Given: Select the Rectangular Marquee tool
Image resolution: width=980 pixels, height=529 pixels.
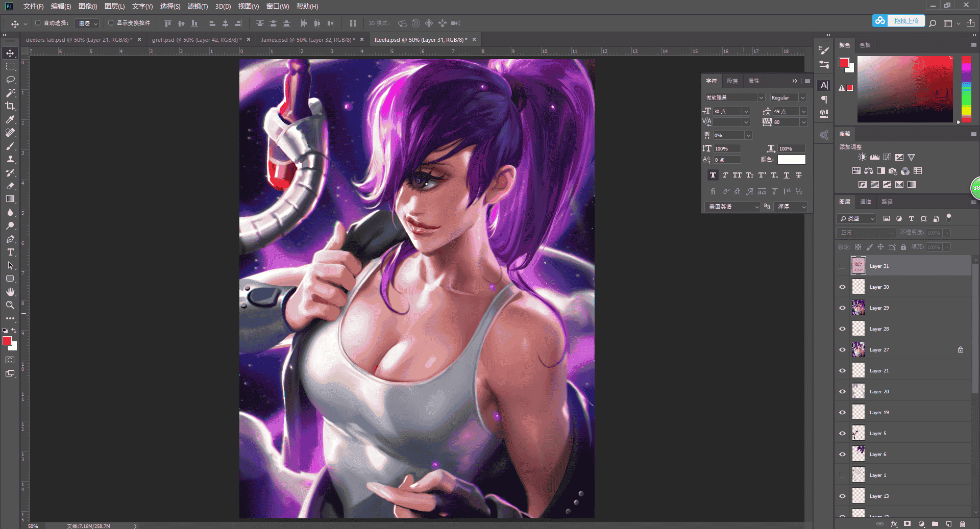Looking at the screenshot, I should click(10, 66).
